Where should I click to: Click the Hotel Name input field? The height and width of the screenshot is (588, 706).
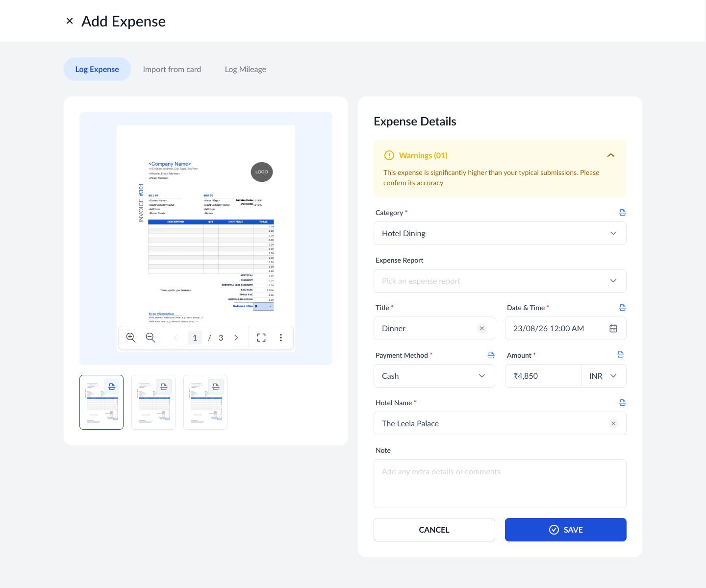(500, 423)
